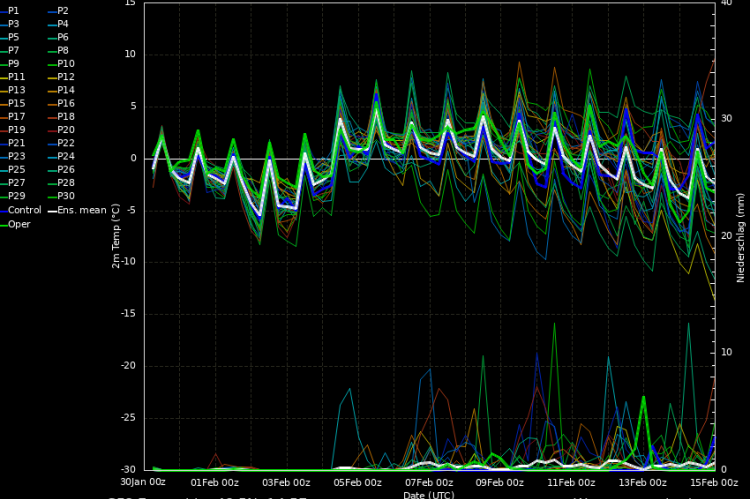Select the P2 legend entry
Image resolution: width=750 pixels, height=499 pixels.
tap(63, 10)
